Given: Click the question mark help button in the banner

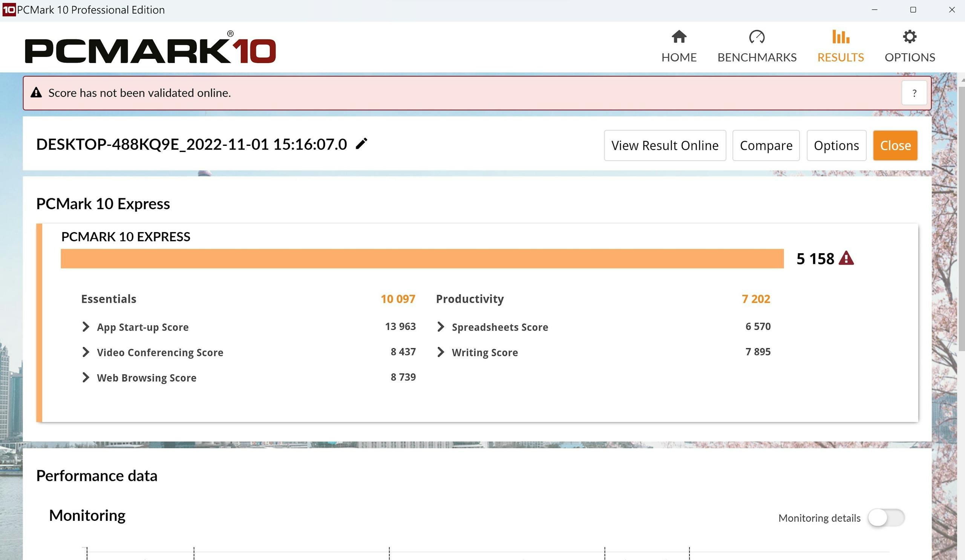Looking at the screenshot, I should tap(914, 93).
